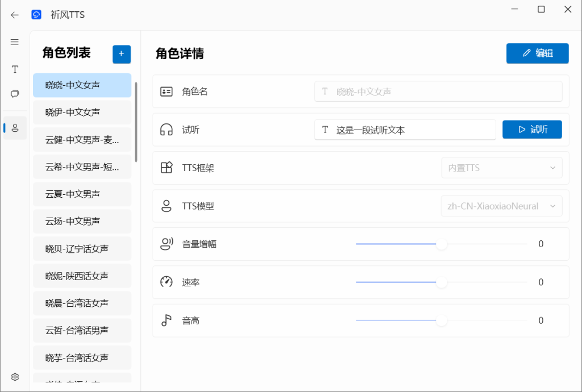Select the text-to-speech T icon in sidebar
This screenshot has width=582, height=392.
(14, 69)
